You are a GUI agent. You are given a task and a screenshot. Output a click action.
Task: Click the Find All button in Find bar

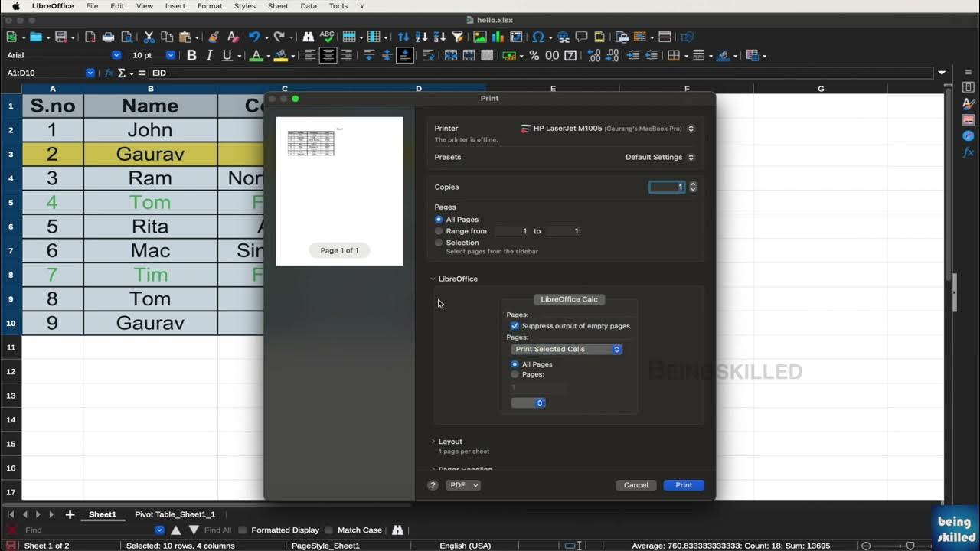pyautogui.click(x=217, y=530)
